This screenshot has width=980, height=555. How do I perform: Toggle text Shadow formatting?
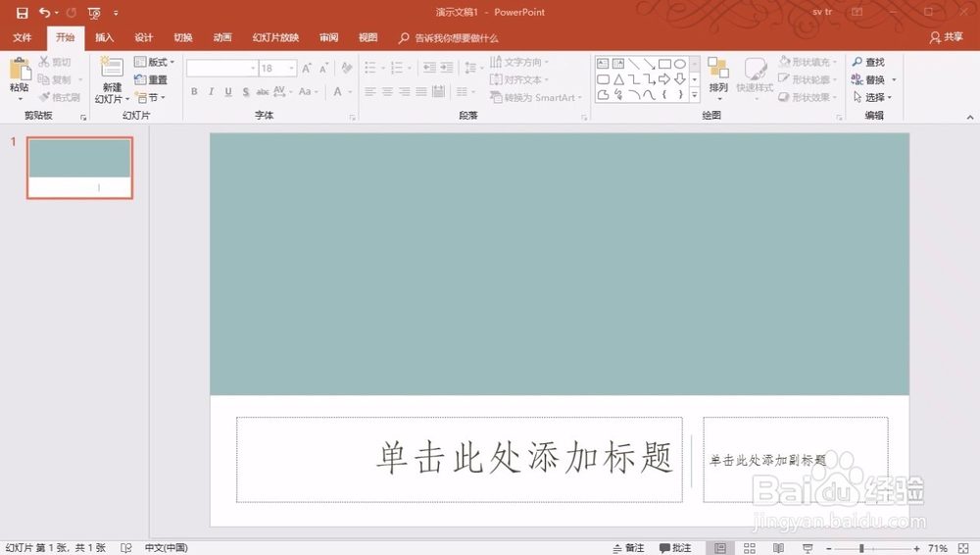[x=246, y=92]
